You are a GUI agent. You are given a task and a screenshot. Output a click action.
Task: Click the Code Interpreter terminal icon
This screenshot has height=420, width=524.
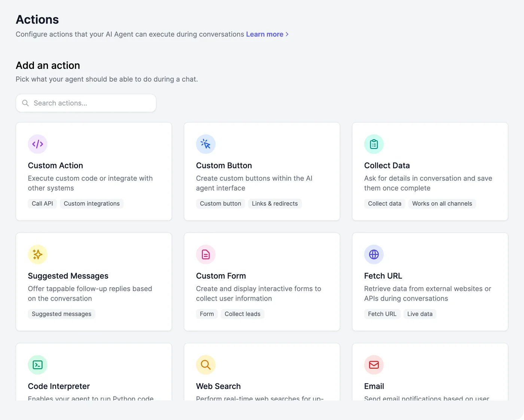pyautogui.click(x=37, y=365)
